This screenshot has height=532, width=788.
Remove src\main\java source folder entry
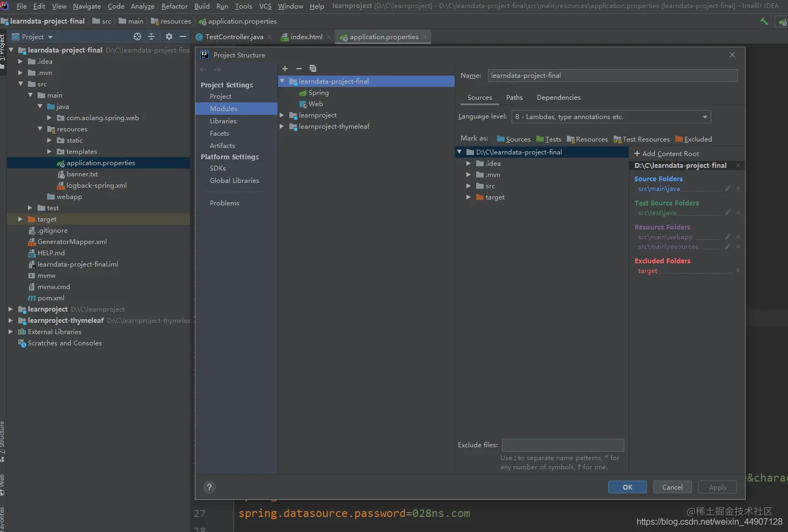(738, 188)
